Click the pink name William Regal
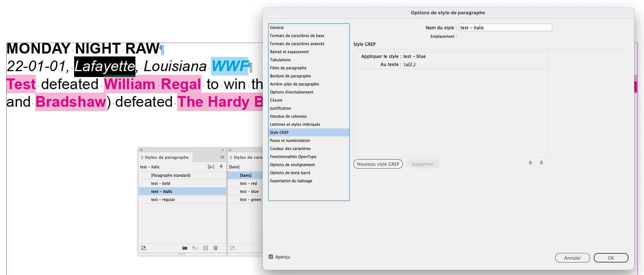The width and height of the screenshot is (644, 275). pos(152,84)
